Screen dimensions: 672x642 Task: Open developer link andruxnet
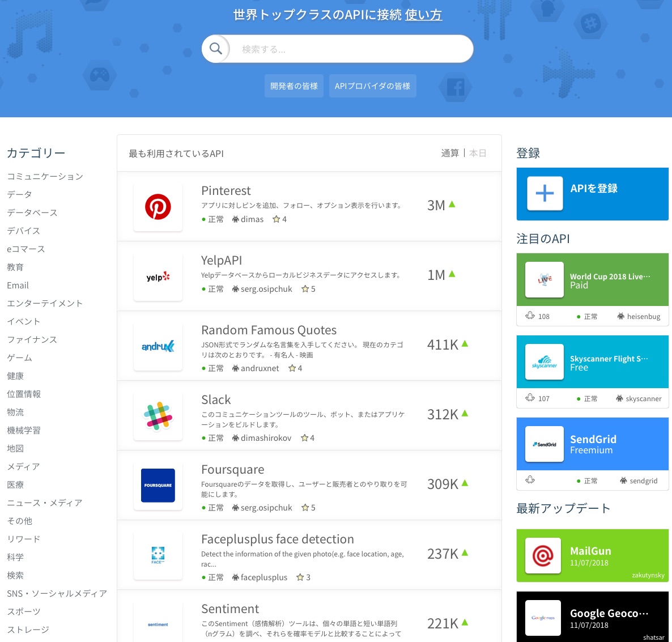(260, 368)
